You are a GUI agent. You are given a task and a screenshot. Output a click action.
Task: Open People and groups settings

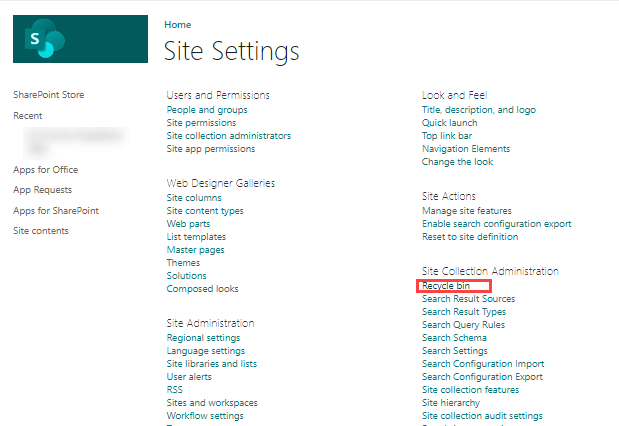coord(207,110)
